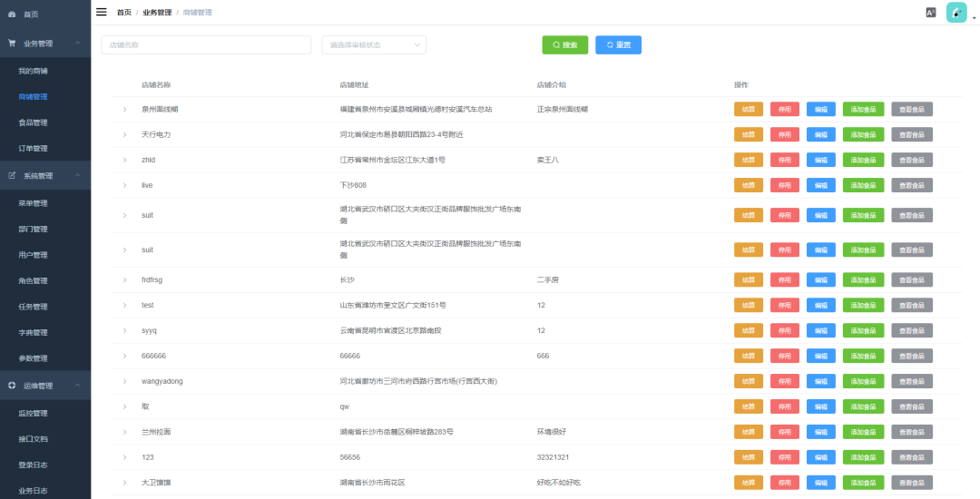Image resolution: width=980 pixels, height=499 pixels.
Task: Expand the zhld row
Action: tap(124, 160)
